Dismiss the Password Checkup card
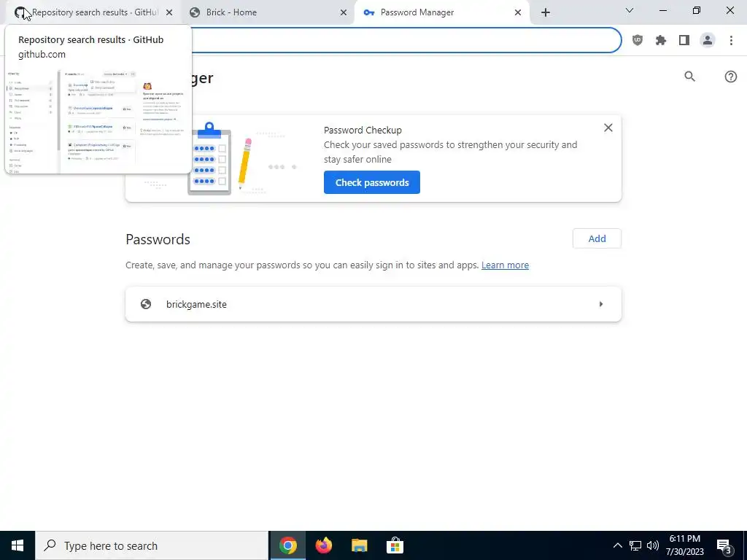 click(x=608, y=128)
